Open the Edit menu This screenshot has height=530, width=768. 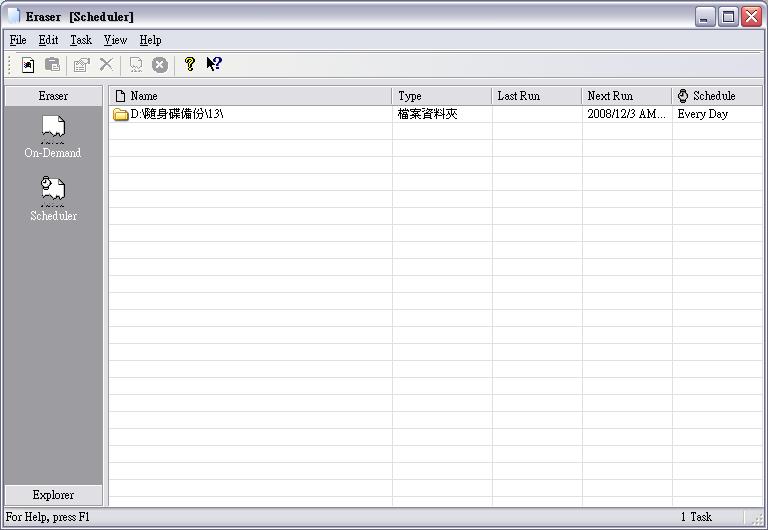(x=48, y=40)
